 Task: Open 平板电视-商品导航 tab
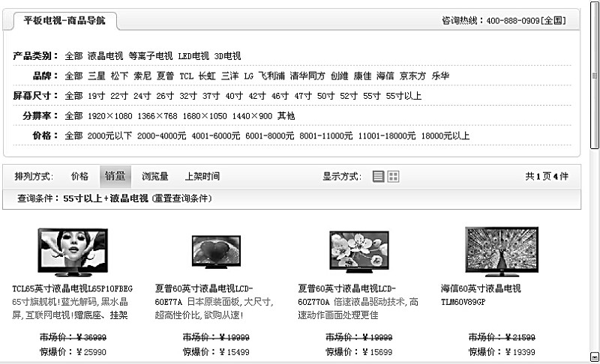[x=64, y=20]
